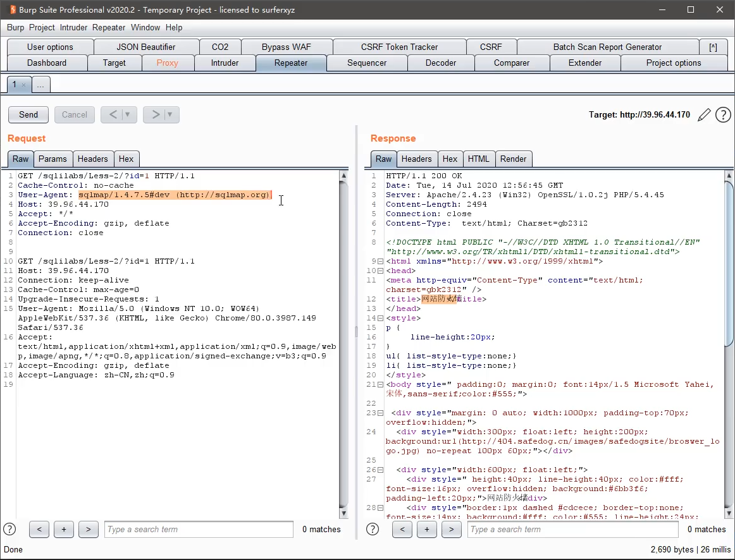735x560 pixels.
Task: Show response HTML view
Action: click(x=479, y=159)
